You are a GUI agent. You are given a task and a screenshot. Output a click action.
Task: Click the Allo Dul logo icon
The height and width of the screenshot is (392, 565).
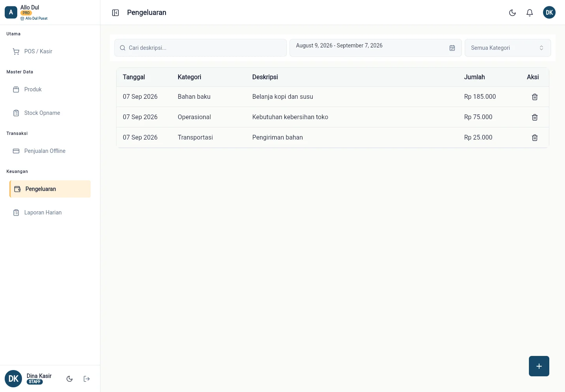tap(11, 13)
